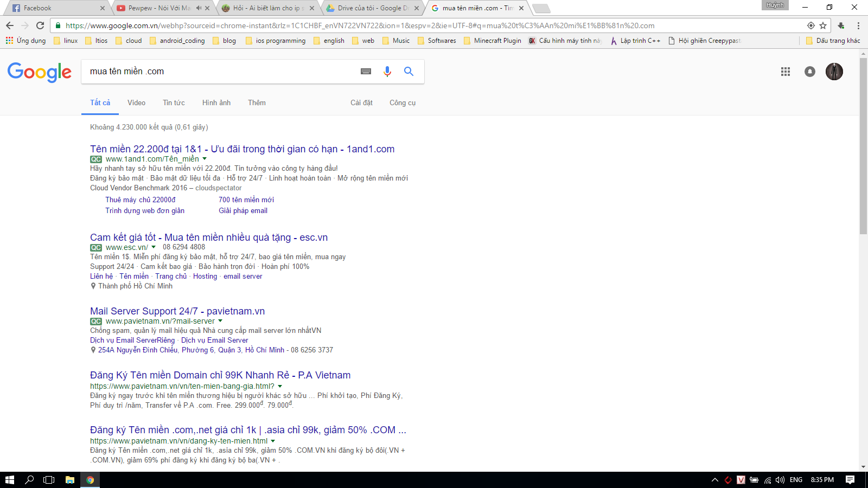Open the Minecraft Plugin bookmarks folder
The image size is (868, 488).
493,41
